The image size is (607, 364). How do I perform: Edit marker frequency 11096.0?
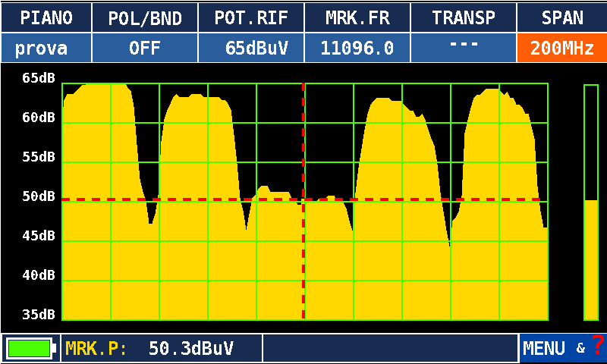[357, 48]
